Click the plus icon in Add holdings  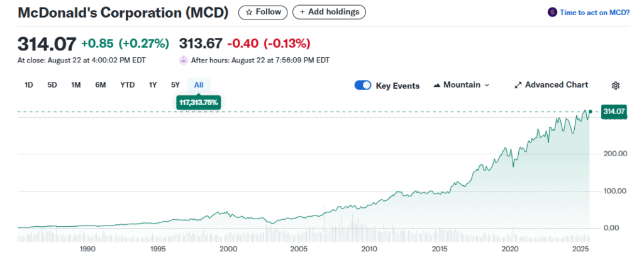[x=303, y=12]
